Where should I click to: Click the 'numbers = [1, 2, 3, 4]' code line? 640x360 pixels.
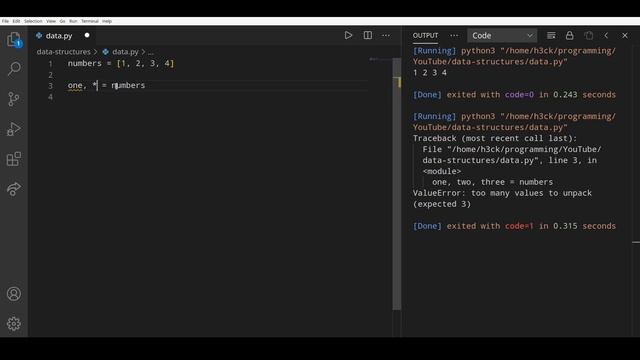121,64
